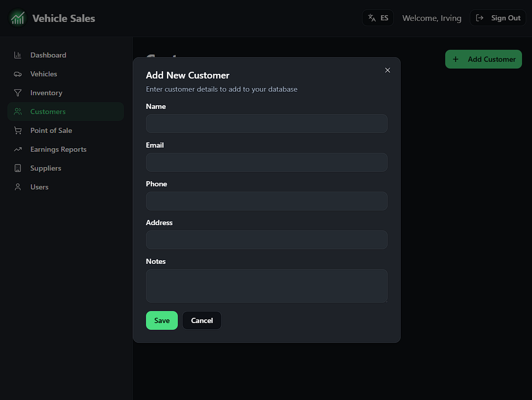
Task: Click the Add New Customer heading
Action: click(188, 75)
